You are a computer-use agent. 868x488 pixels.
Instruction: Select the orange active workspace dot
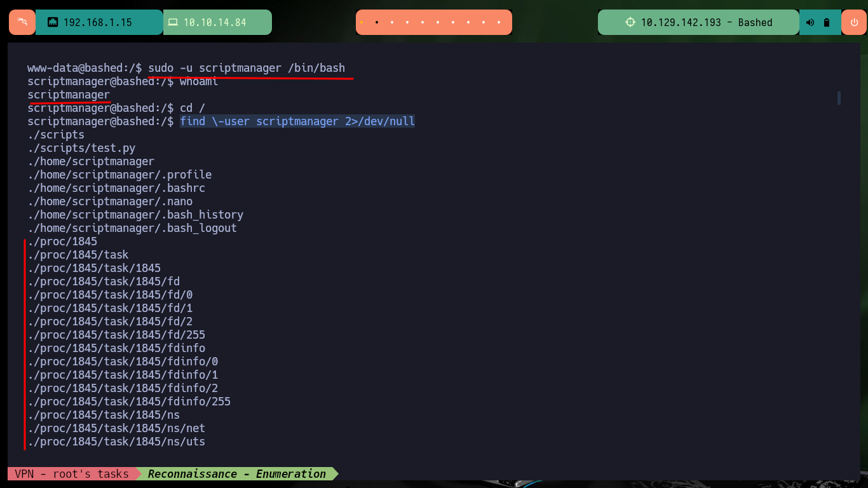[362, 22]
